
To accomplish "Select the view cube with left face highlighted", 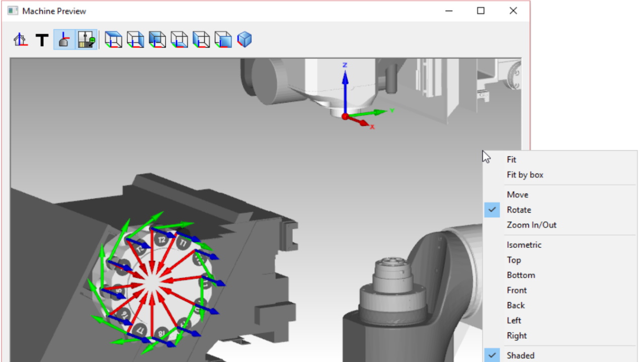I will pyautogui.click(x=201, y=40).
